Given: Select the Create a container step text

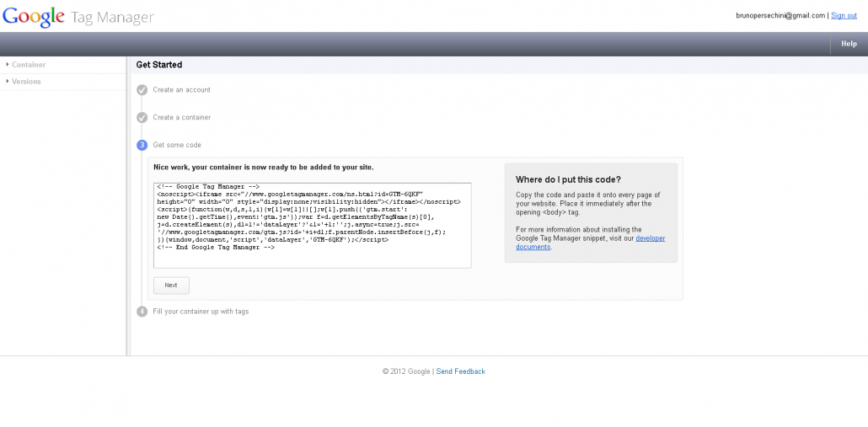Looking at the screenshot, I should (x=181, y=118).
